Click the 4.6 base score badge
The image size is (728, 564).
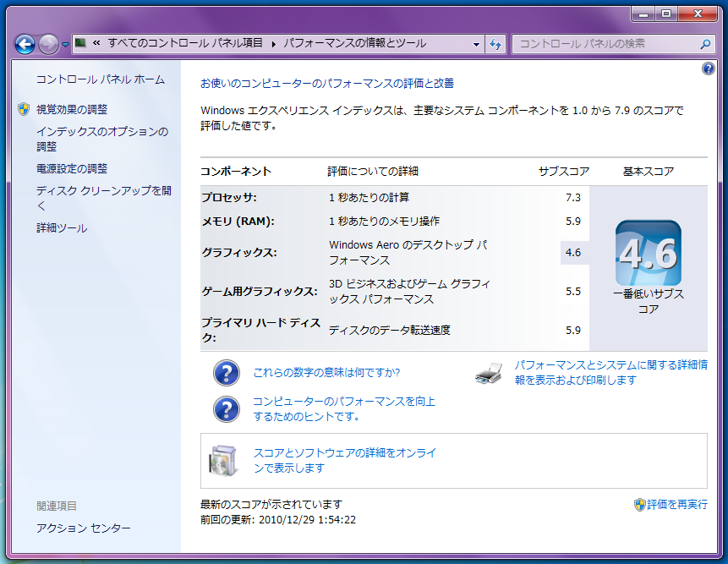pos(649,253)
